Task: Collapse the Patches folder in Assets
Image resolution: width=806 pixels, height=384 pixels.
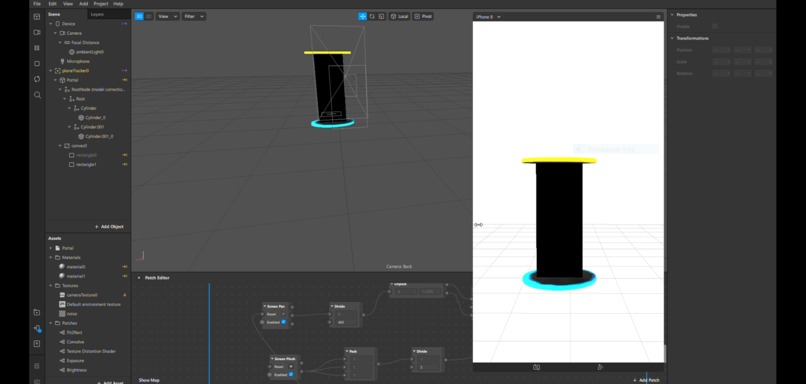Action: (51, 323)
